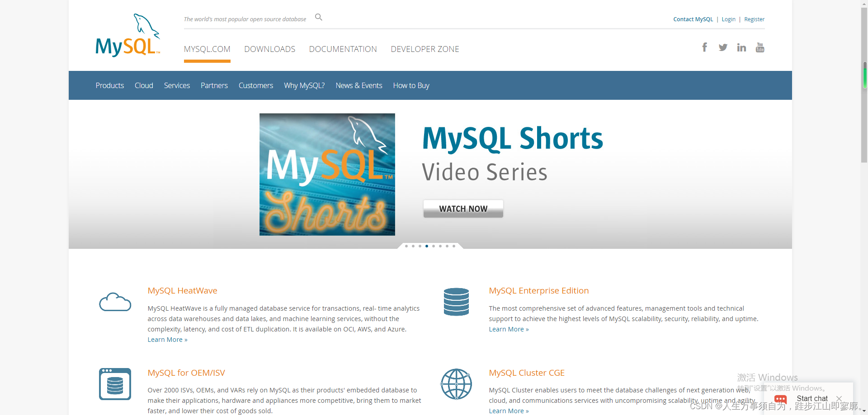Open the MySQL HeatWave heading link
Screen dimensions: 868x415
point(182,291)
